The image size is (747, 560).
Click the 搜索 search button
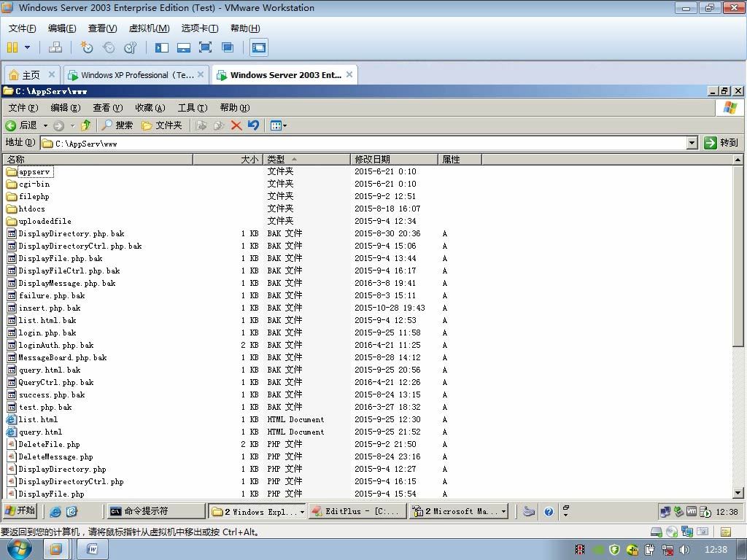pyautogui.click(x=117, y=125)
